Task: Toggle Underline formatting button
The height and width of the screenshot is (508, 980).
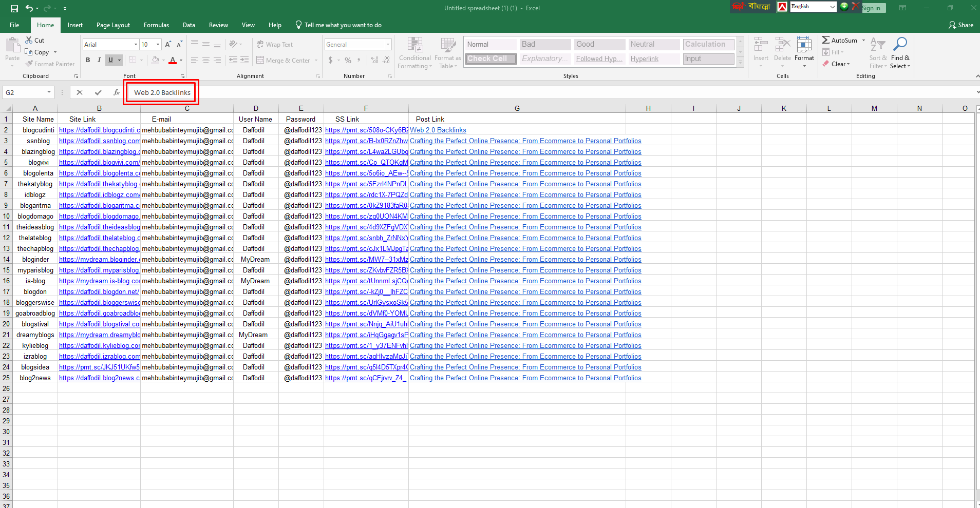Action: click(110, 60)
